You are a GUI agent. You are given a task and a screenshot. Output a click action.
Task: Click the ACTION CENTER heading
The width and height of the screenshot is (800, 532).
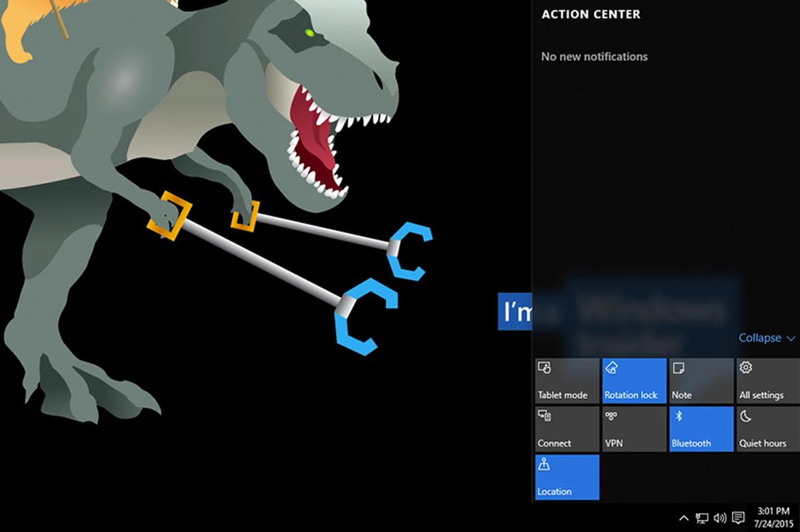point(590,15)
